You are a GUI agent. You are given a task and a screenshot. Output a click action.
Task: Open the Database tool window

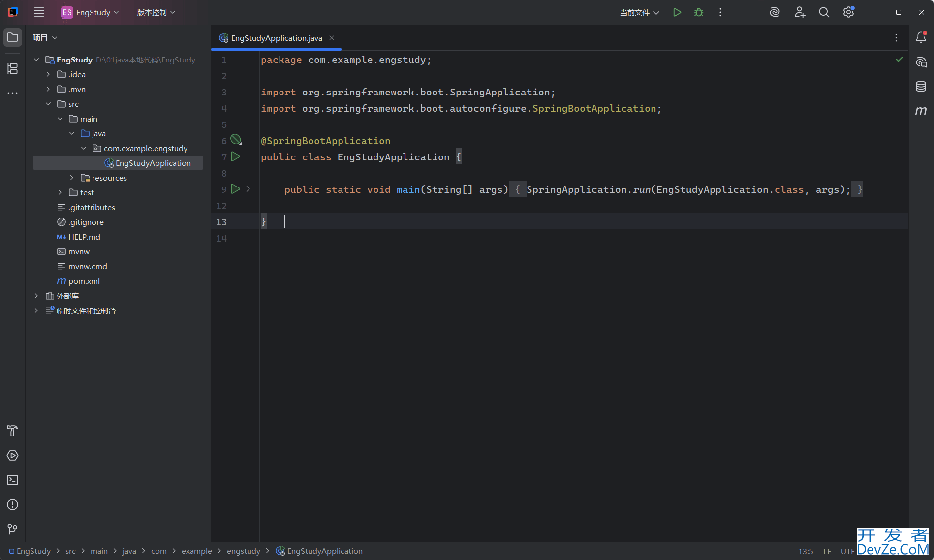921,87
